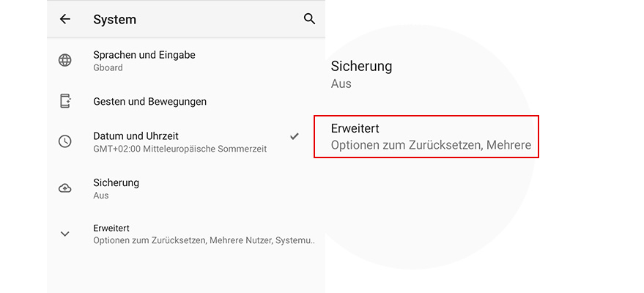Tap the back arrow icon
Viewport: 644px width, 293px height.
click(65, 20)
